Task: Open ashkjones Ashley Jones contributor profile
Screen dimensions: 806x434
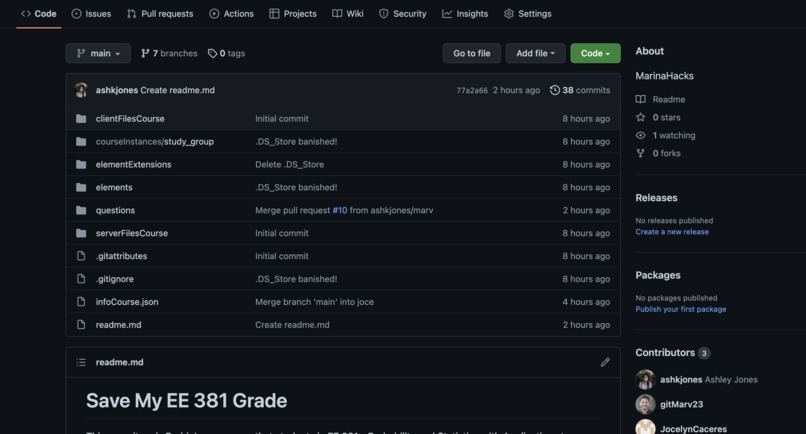Action: point(708,379)
